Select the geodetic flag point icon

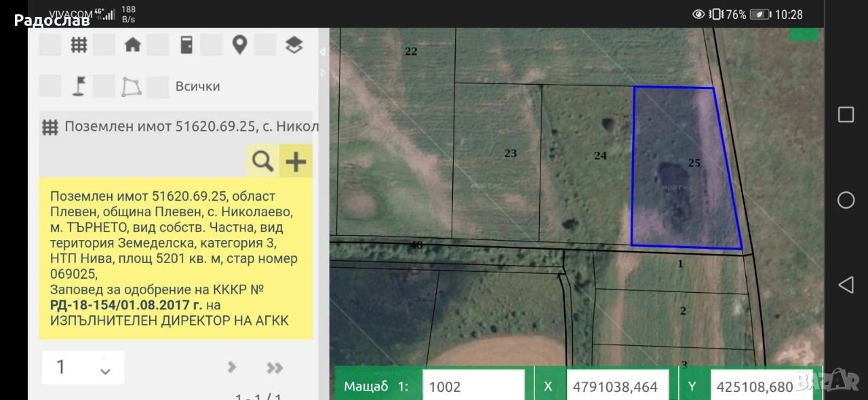(79, 87)
